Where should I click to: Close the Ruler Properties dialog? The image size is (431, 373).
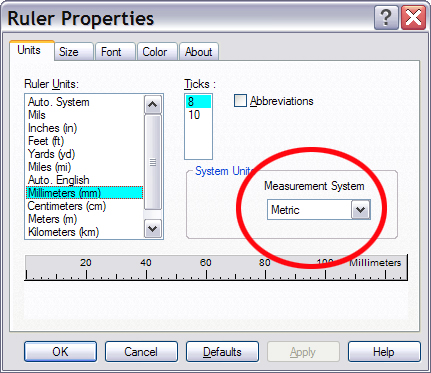(413, 18)
